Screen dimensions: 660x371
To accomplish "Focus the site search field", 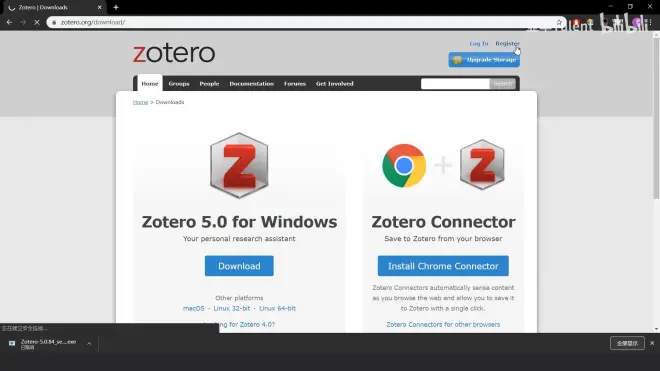I will click(455, 84).
